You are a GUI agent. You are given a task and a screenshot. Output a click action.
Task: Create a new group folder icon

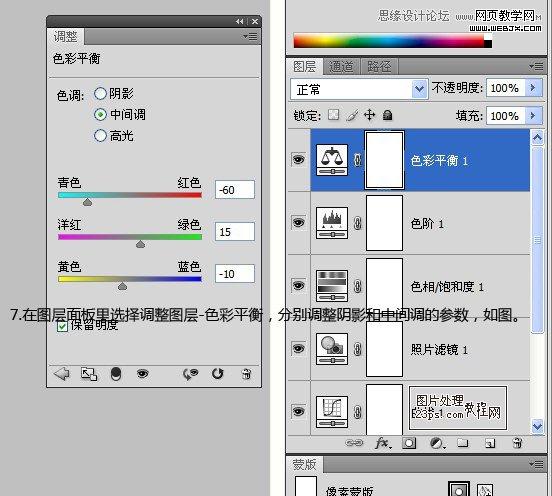463,443
